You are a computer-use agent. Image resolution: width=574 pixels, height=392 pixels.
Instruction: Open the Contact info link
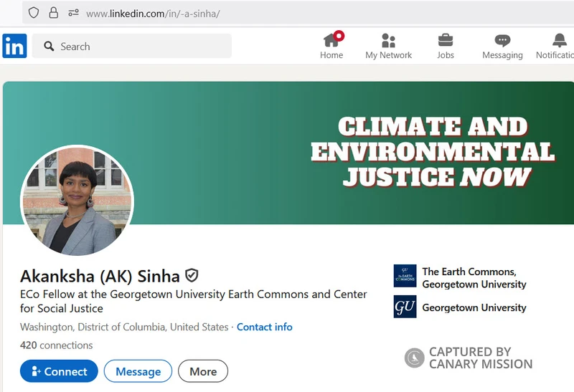click(x=264, y=327)
